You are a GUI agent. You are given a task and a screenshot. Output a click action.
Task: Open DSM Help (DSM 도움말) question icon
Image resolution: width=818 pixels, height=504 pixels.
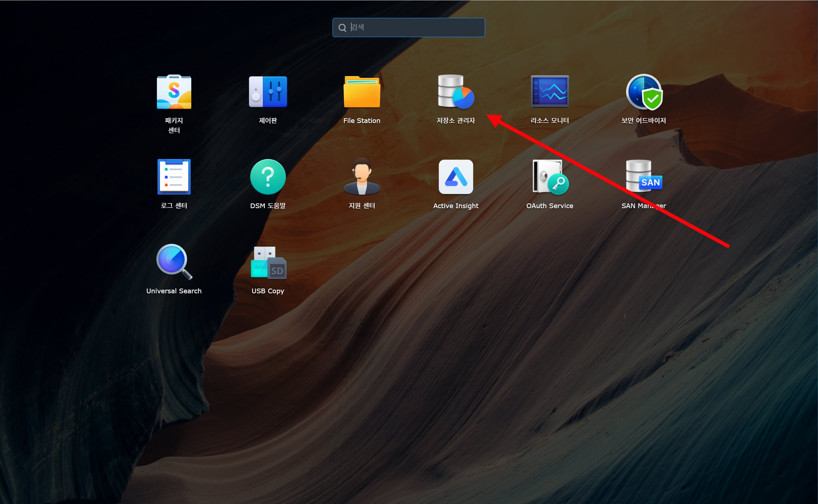click(268, 177)
